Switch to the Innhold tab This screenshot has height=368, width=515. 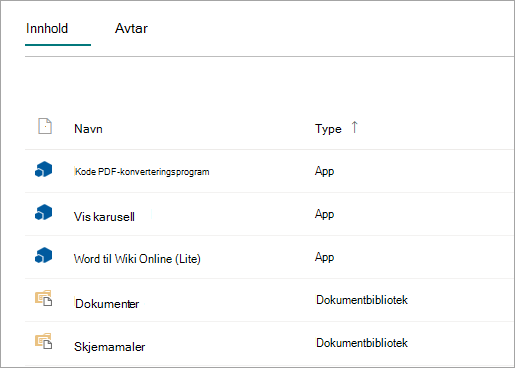pyautogui.click(x=47, y=29)
